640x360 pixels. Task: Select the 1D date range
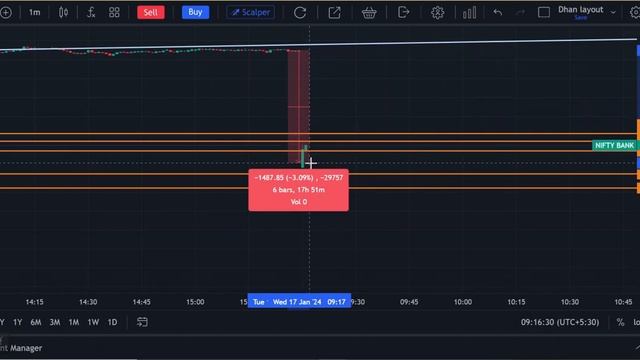pyautogui.click(x=112, y=322)
